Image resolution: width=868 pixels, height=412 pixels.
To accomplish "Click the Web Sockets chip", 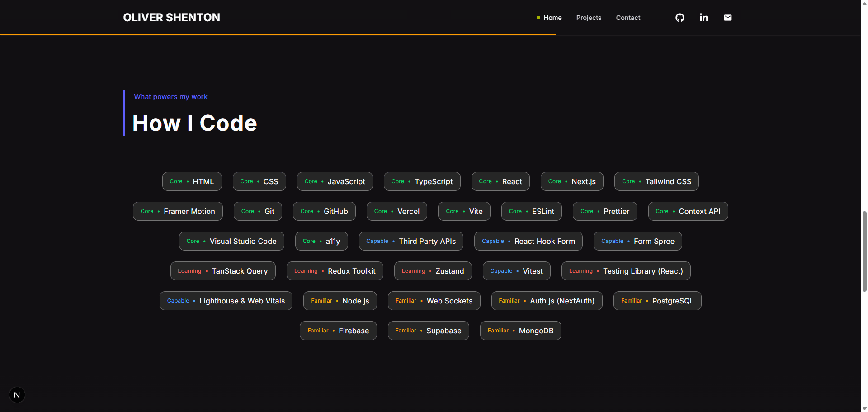I will (x=434, y=301).
